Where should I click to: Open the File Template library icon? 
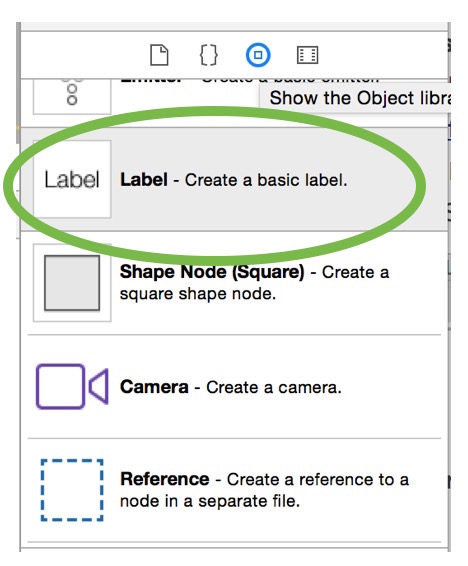[x=159, y=55]
